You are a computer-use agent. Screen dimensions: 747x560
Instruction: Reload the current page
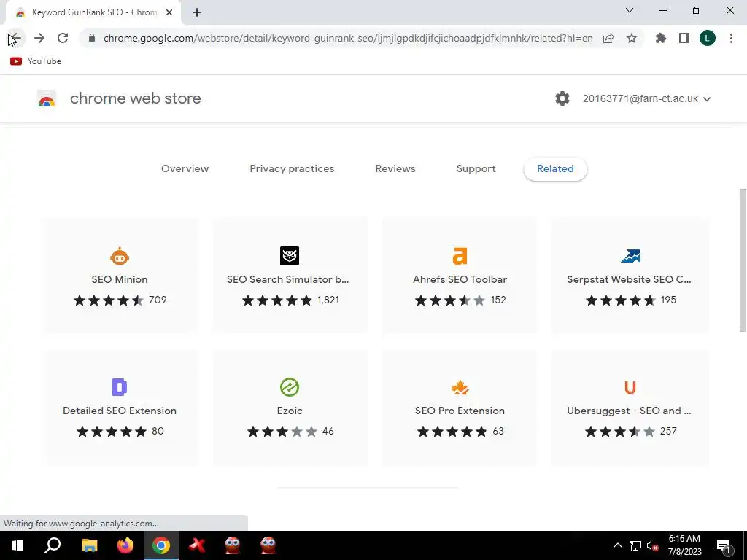[x=63, y=38]
